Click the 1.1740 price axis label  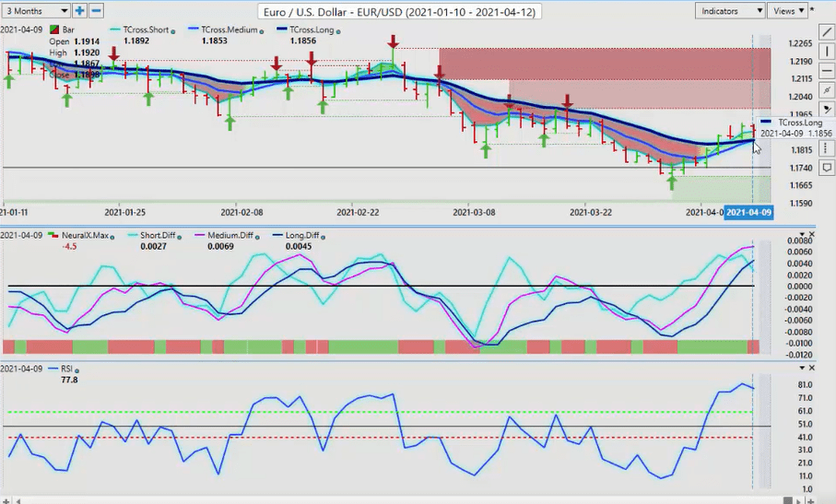click(x=800, y=168)
